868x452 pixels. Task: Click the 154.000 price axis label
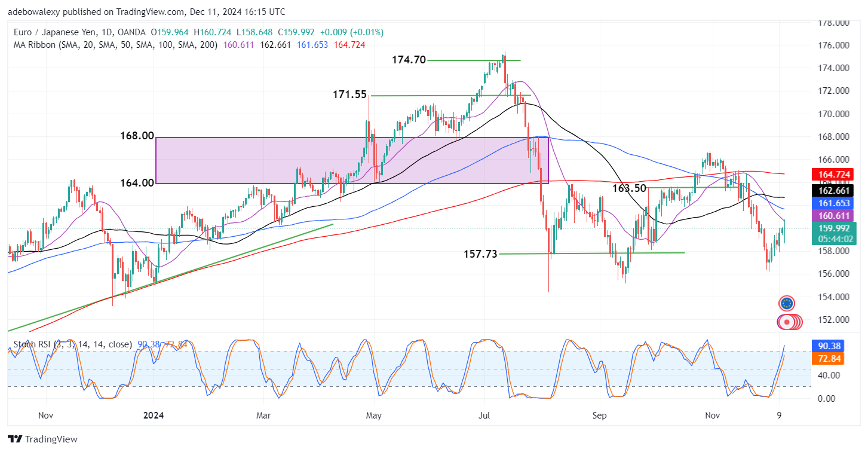835,297
